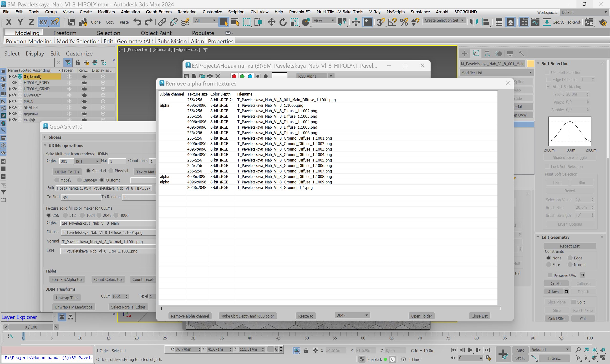Image resolution: width=610 pixels, height=364 pixels.
Task: Open the Select by Name list icon
Action: pos(235,22)
